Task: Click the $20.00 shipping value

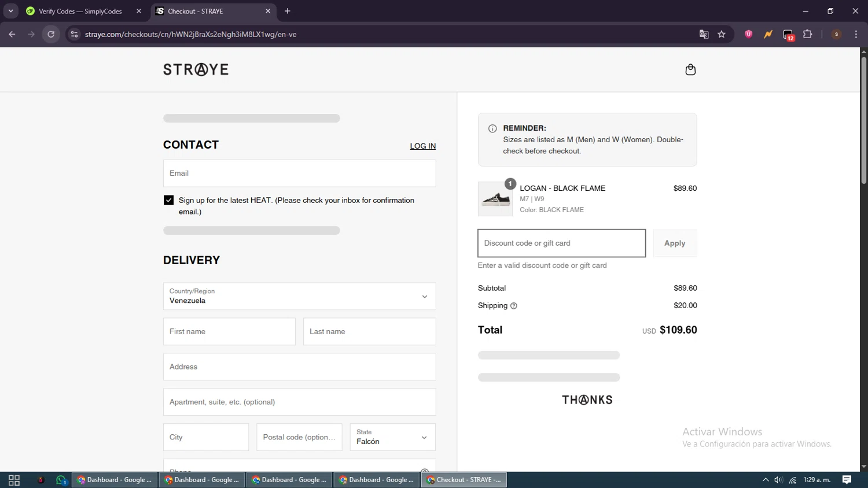Action: click(x=685, y=305)
